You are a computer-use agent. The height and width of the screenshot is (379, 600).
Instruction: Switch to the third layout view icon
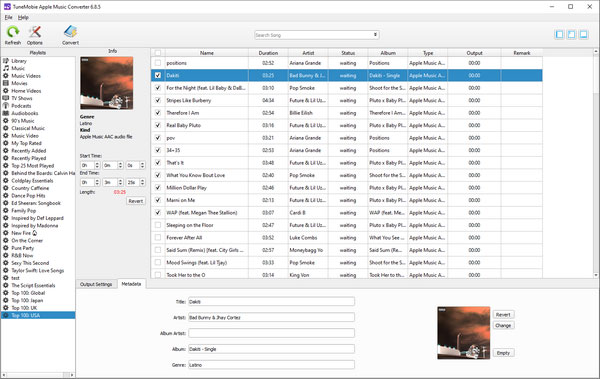pos(583,35)
